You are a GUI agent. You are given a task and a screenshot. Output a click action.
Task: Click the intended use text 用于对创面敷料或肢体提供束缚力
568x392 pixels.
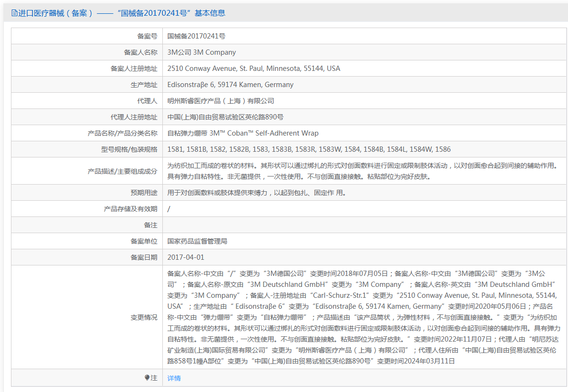coord(257,193)
